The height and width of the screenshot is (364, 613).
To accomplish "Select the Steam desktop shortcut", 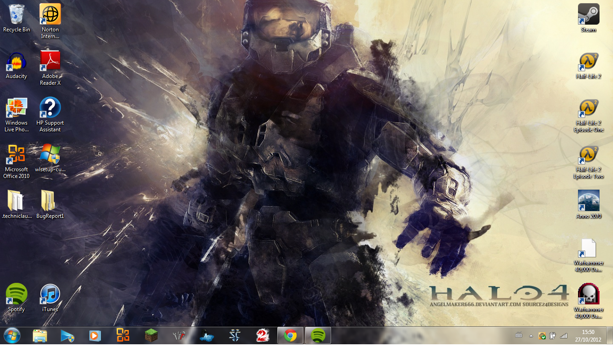I will pyautogui.click(x=588, y=15).
